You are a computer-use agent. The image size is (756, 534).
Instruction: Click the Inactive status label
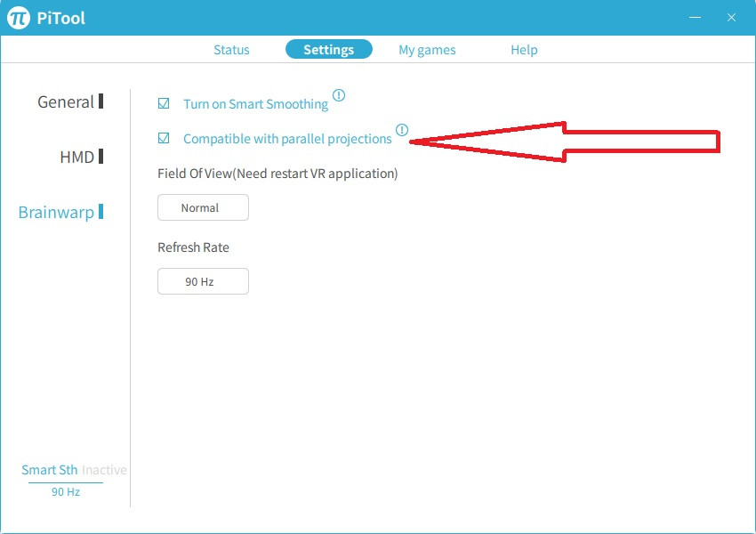pyautogui.click(x=104, y=470)
